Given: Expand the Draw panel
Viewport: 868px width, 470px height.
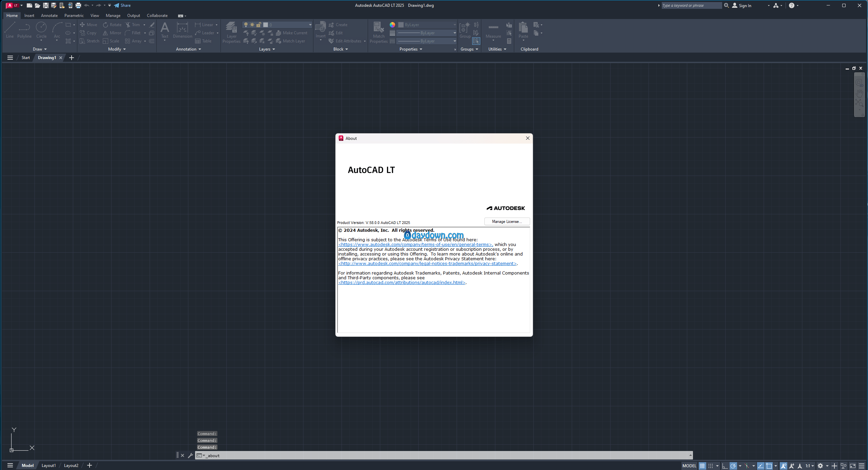Looking at the screenshot, I should tap(40, 49).
